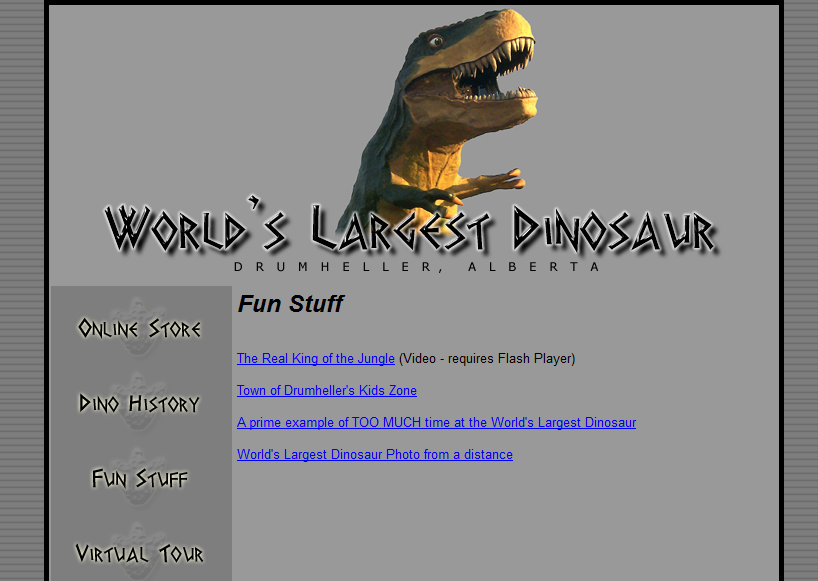The width and height of the screenshot is (818, 581).
Task: Open The Real King of the Jungle video
Action: click(x=316, y=359)
